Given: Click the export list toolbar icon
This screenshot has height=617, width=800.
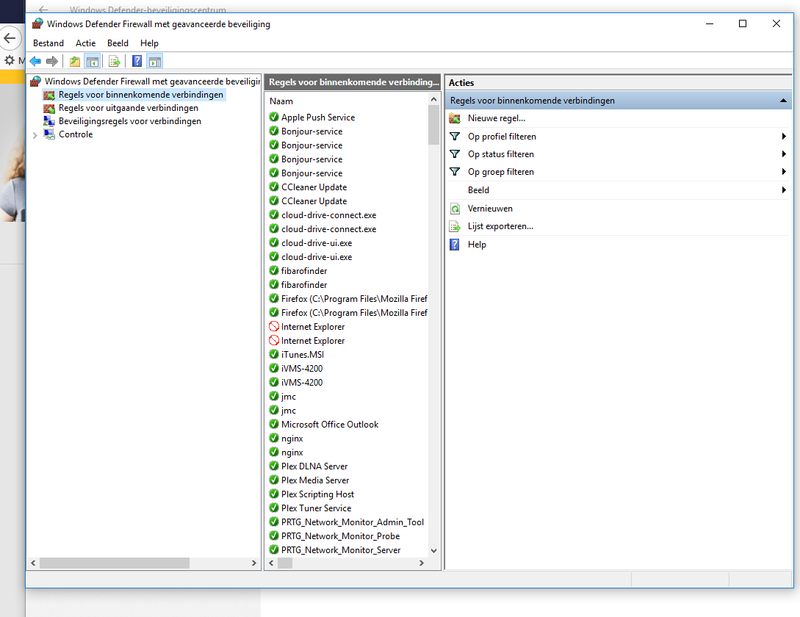Looking at the screenshot, I should point(114,61).
